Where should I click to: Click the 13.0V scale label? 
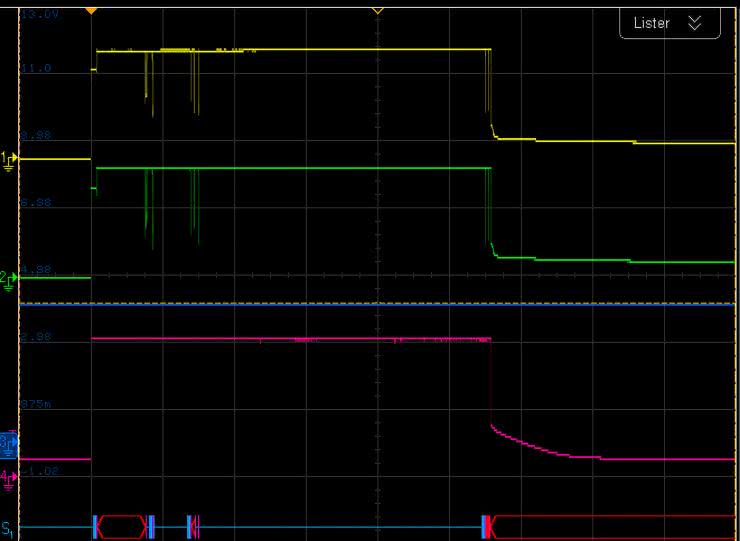[41, 16]
